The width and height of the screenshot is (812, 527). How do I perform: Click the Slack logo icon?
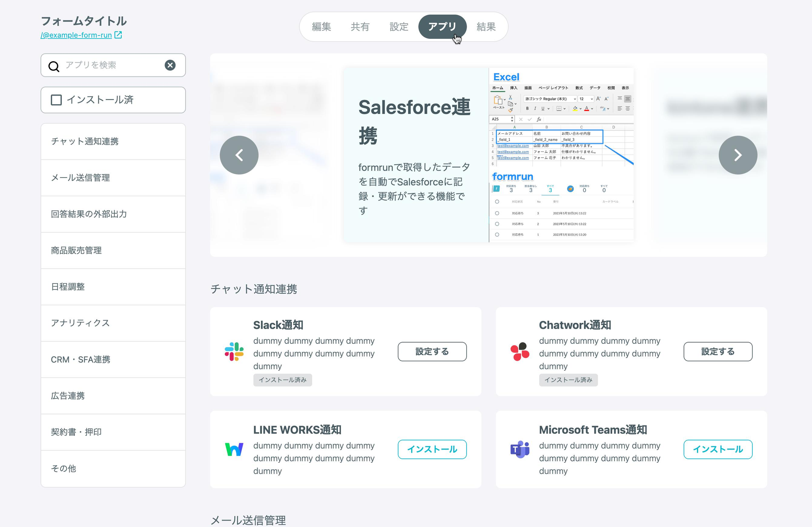click(x=234, y=352)
